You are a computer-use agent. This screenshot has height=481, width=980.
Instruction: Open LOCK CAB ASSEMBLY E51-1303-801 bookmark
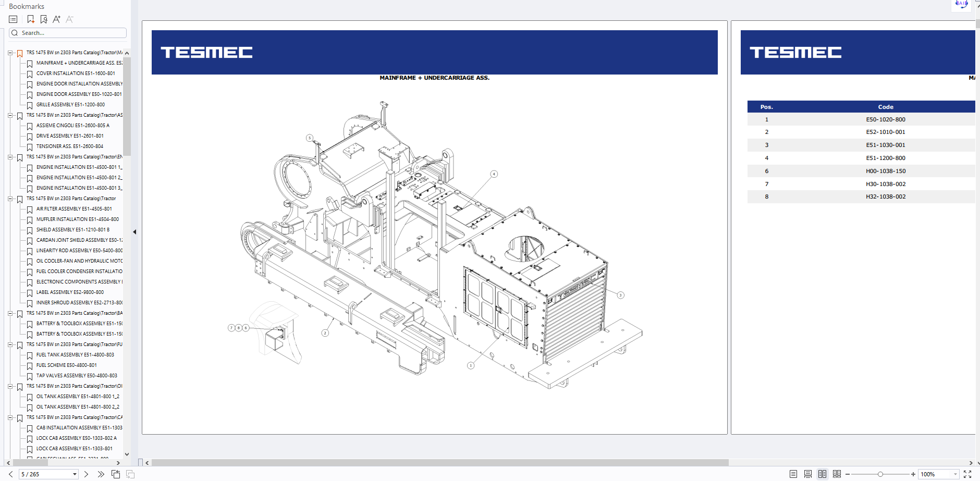pos(74,449)
